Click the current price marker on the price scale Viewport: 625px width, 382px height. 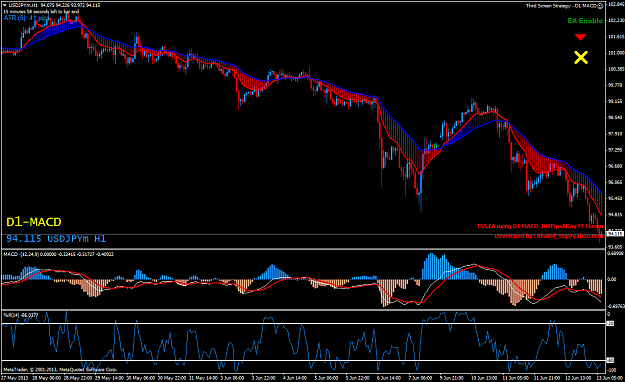click(x=615, y=234)
